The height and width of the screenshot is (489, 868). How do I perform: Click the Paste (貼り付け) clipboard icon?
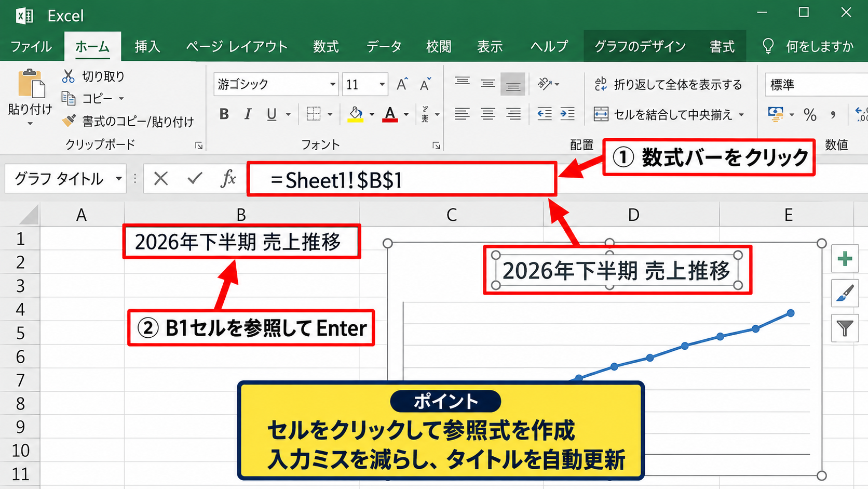tap(31, 84)
